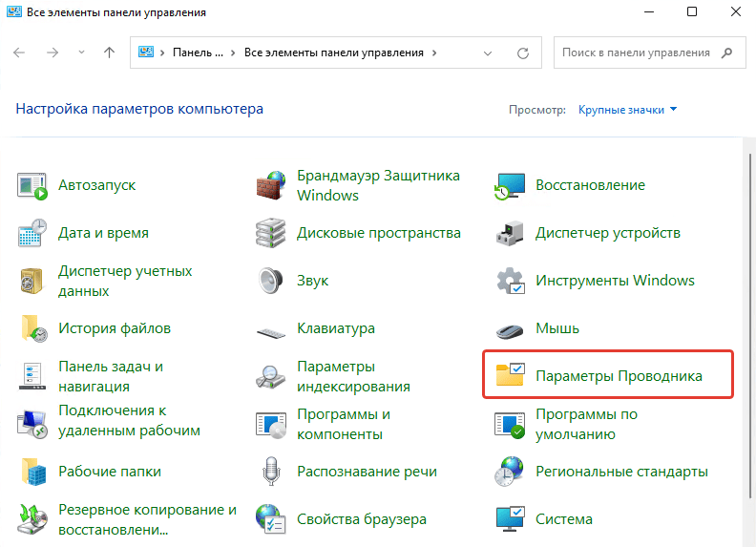The height and width of the screenshot is (547, 756).
Task: Click the Звук speaker icon
Action: pos(270,281)
